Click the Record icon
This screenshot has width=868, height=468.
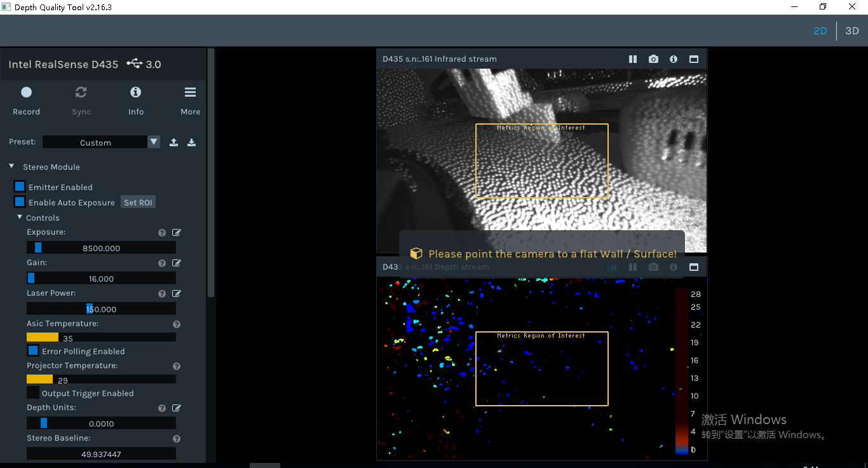pyautogui.click(x=26, y=92)
